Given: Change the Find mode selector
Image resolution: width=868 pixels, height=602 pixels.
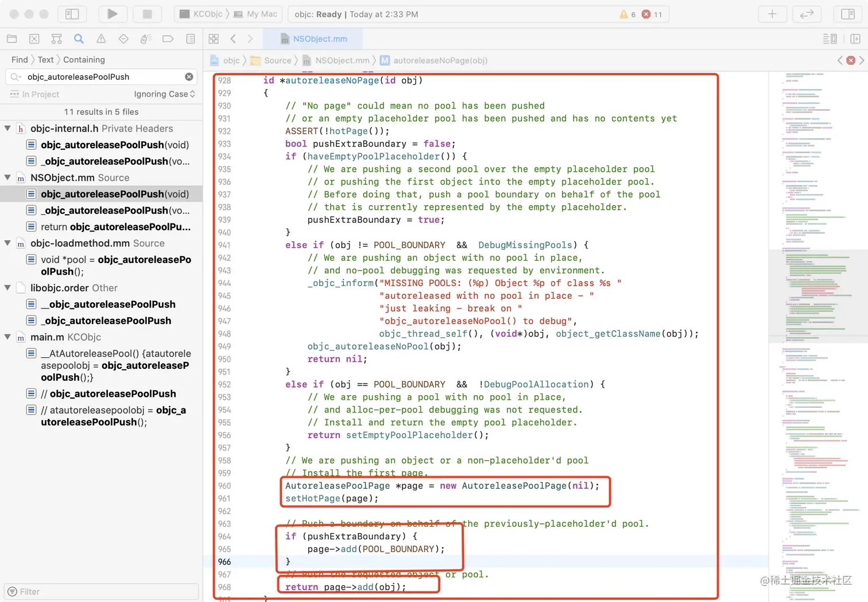Looking at the screenshot, I should click(x=20, y=60).
